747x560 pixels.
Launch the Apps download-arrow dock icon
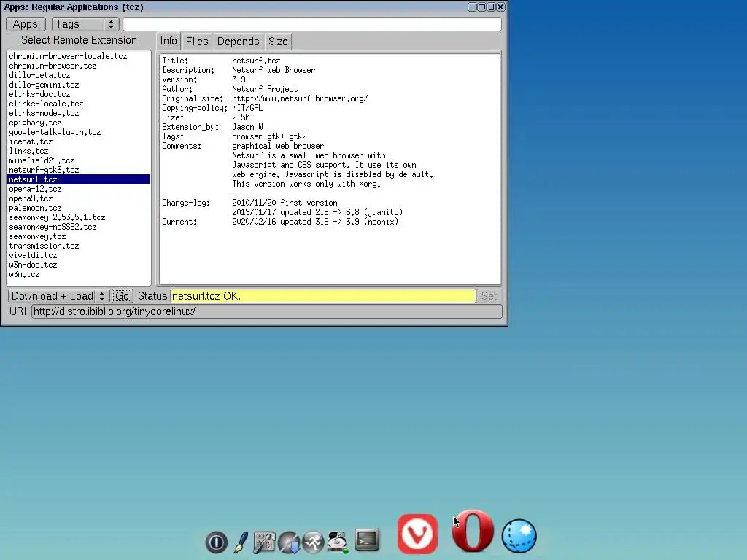(x=289, y=542)
